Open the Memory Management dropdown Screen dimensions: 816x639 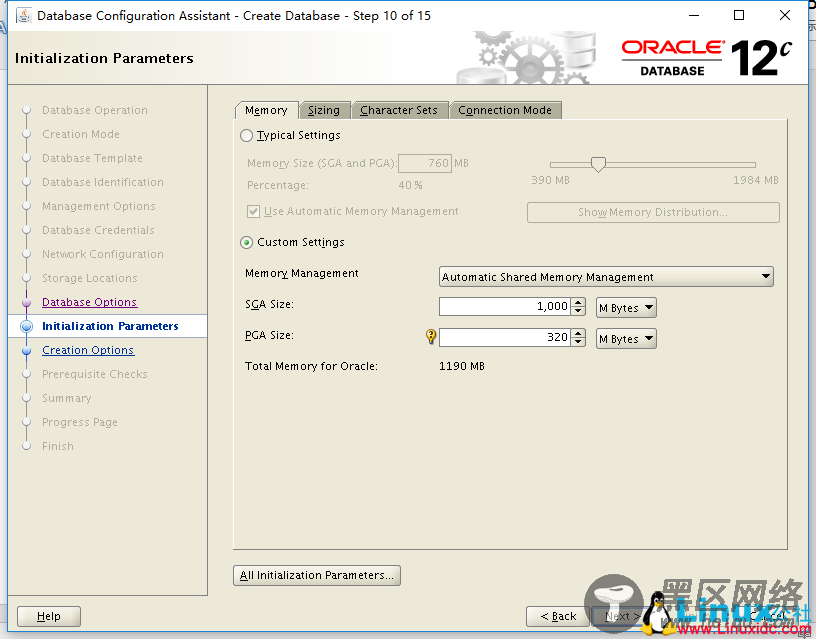pos(606,277)
